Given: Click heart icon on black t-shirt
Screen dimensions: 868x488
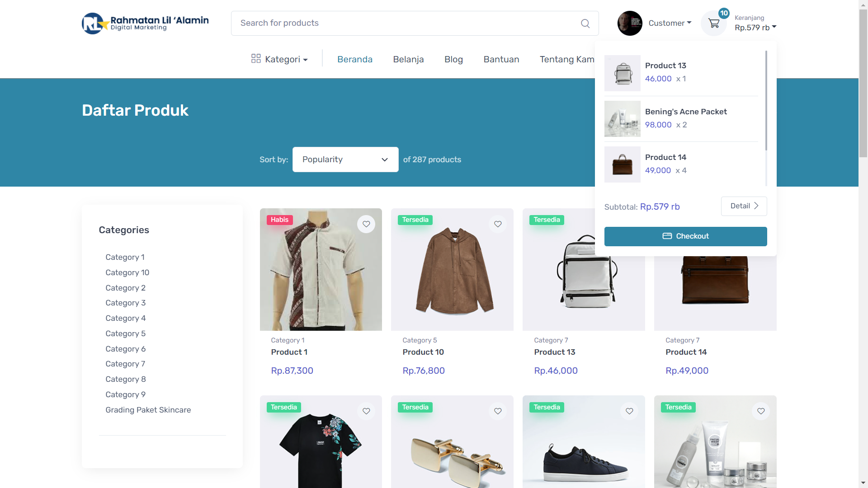Looking at the screenshot, I should pyautogui.click(x=366, y=411).
